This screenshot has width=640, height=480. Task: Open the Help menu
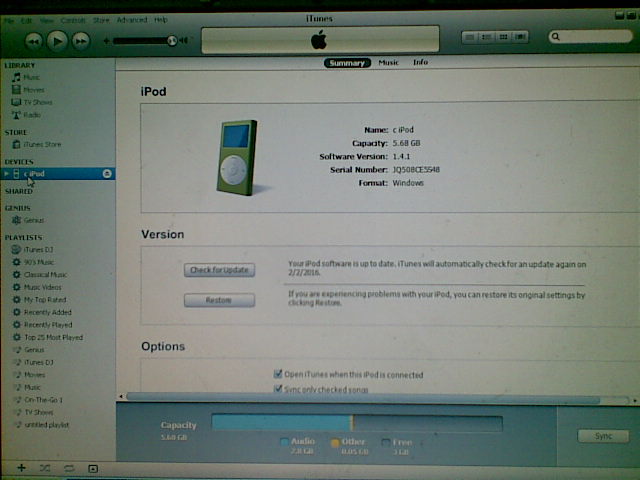pos(161,20)
